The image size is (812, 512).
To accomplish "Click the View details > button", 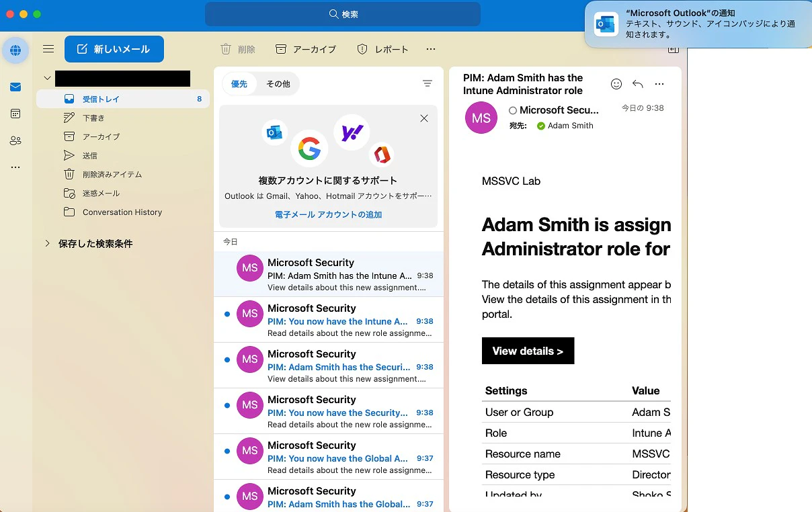I will [528, 351].
